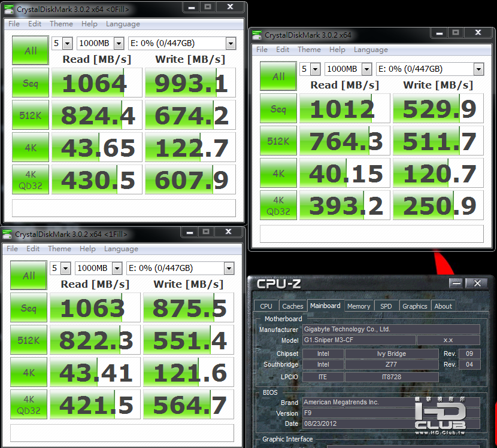Run the Seq test in the 0Fill window
The width and height of the screenshot is (497, 448).
pyautogui.click(x=31, y=83)
